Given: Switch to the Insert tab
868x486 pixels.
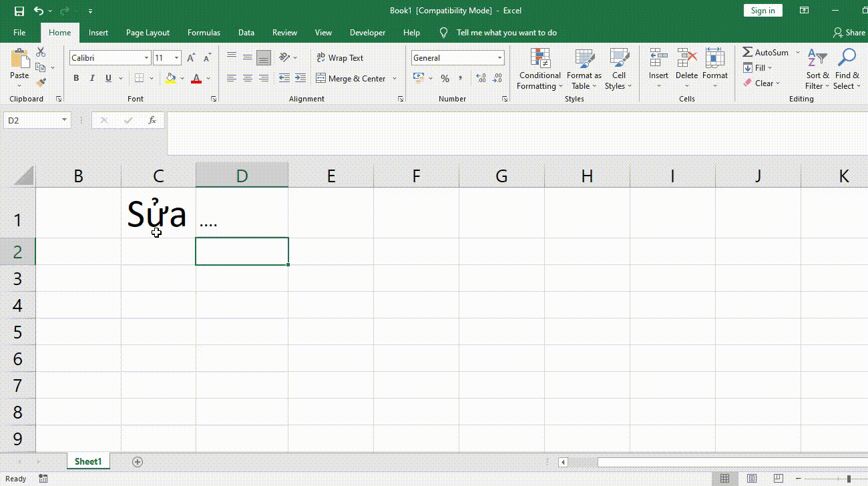Looking at the screenshot, I should tap(98, 33).
